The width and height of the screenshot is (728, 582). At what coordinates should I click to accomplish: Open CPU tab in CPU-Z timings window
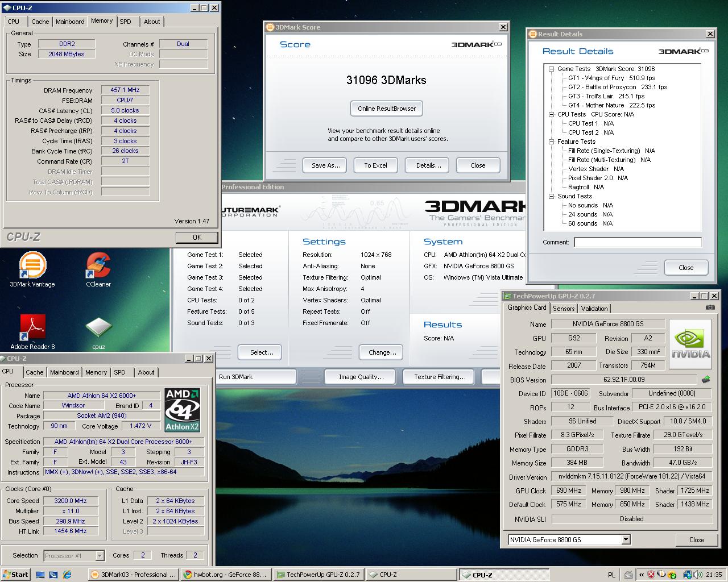[x=14, y=22]
